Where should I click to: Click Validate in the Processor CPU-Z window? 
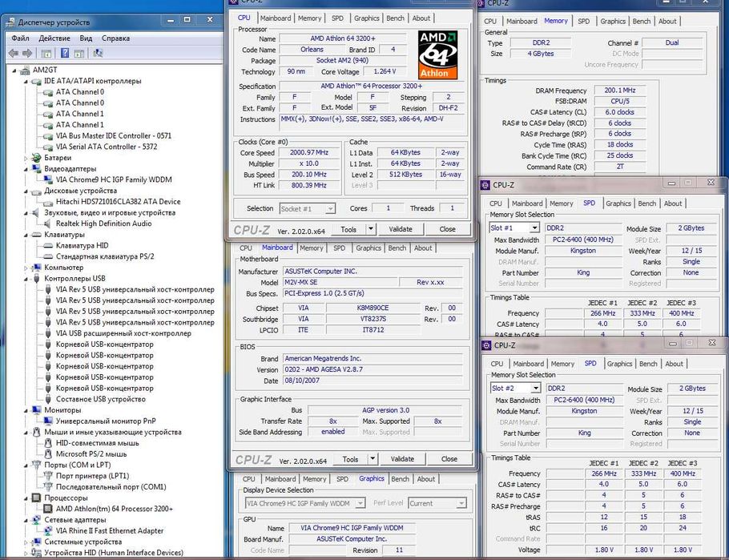tap(401, 229)
